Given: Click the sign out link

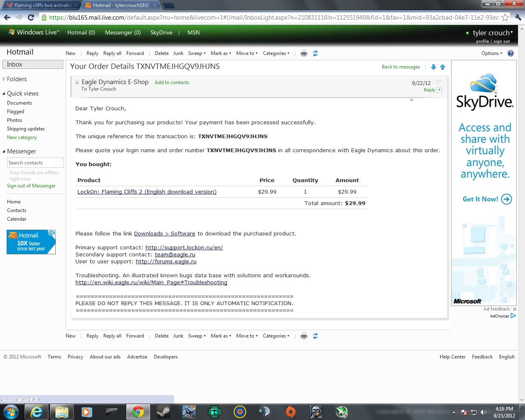Looking at the screenshot, I should click(x=502, y=41).
